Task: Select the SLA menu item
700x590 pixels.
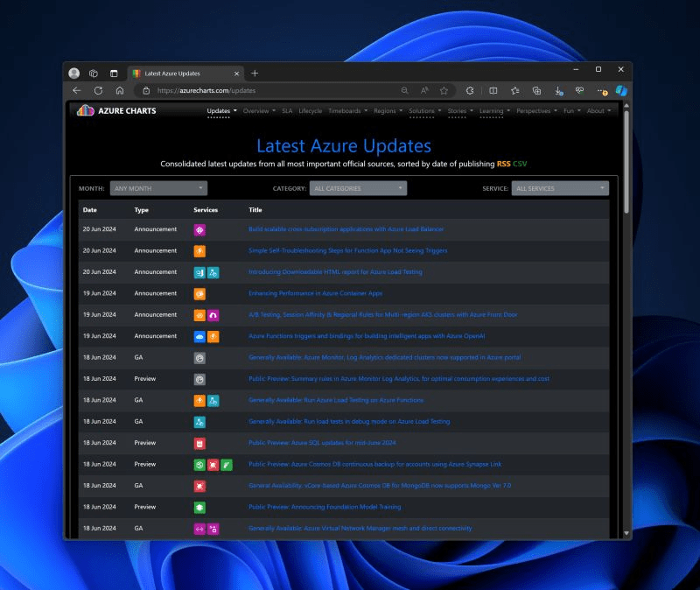Action: (x=287, y=111)
